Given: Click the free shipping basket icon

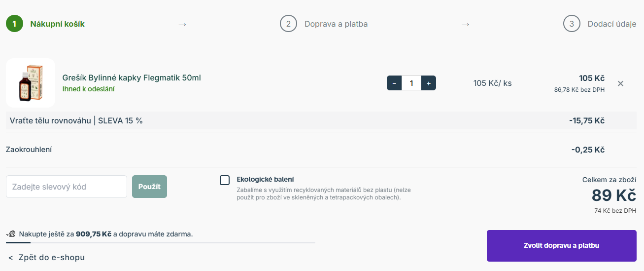Looking at the screenshot, I should point(11,234).
